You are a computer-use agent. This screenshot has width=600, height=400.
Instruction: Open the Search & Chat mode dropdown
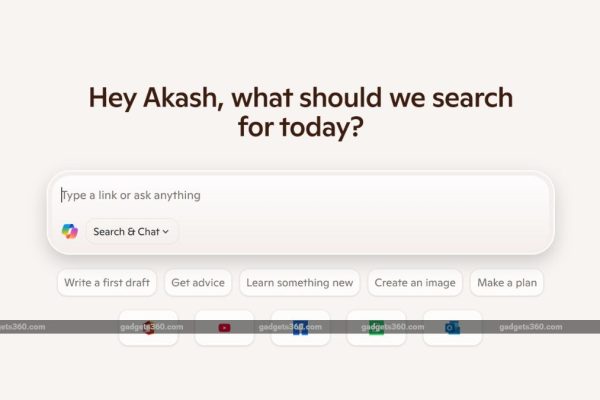pos(131,231)
